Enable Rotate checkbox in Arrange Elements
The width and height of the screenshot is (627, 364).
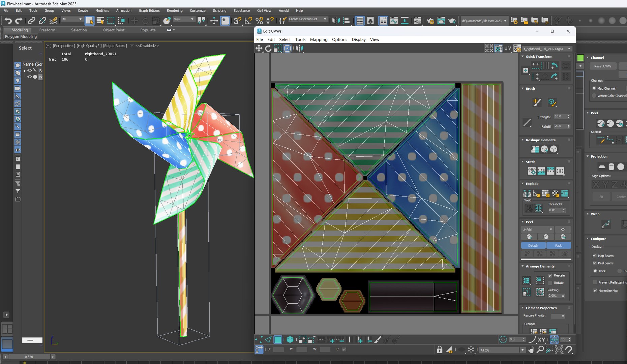pos(550,283)
